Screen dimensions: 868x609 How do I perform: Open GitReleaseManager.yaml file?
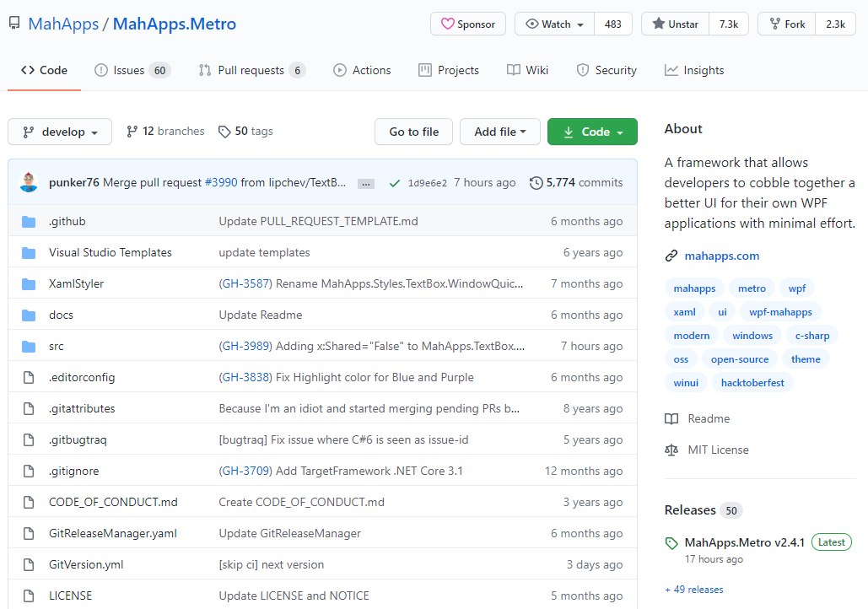pos(113,534)
